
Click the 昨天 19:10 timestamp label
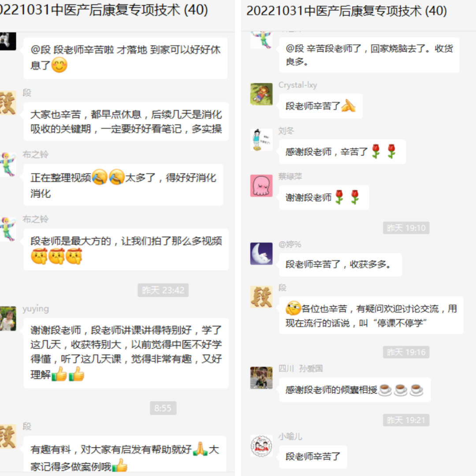click(x=406, y=228)
